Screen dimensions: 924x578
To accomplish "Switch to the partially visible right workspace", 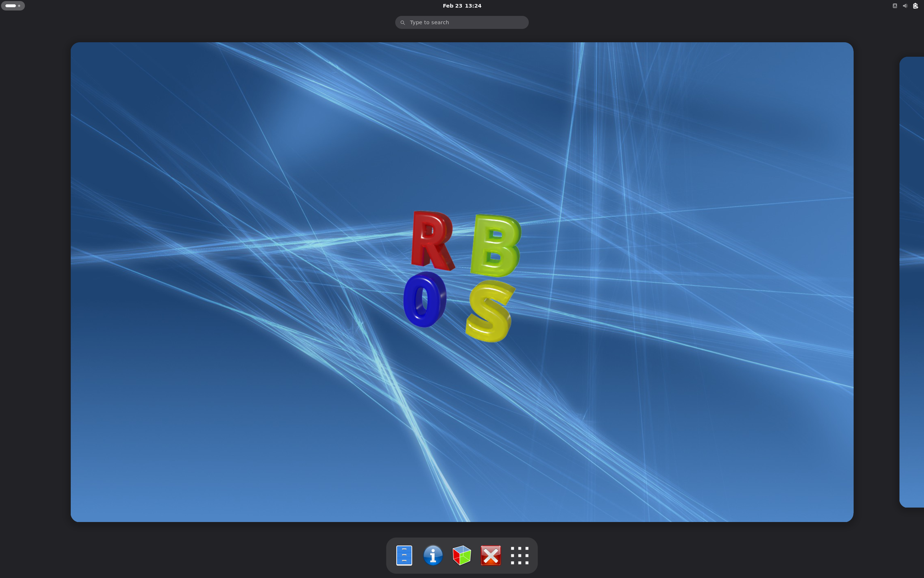I will tap(912, 282).
